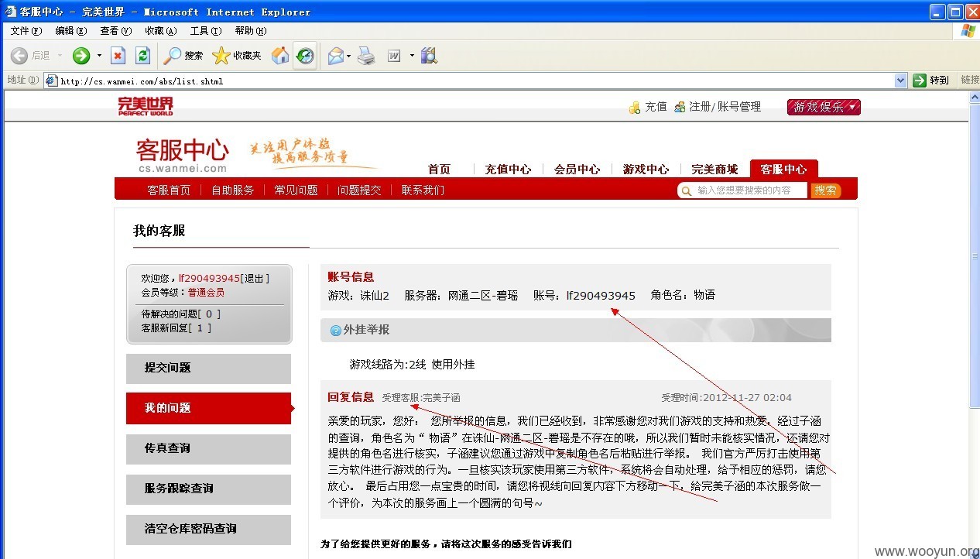Open 问题提交 in red nav bar
The height and width of the screenshot is (559, 980).
(x=359, y=190)
